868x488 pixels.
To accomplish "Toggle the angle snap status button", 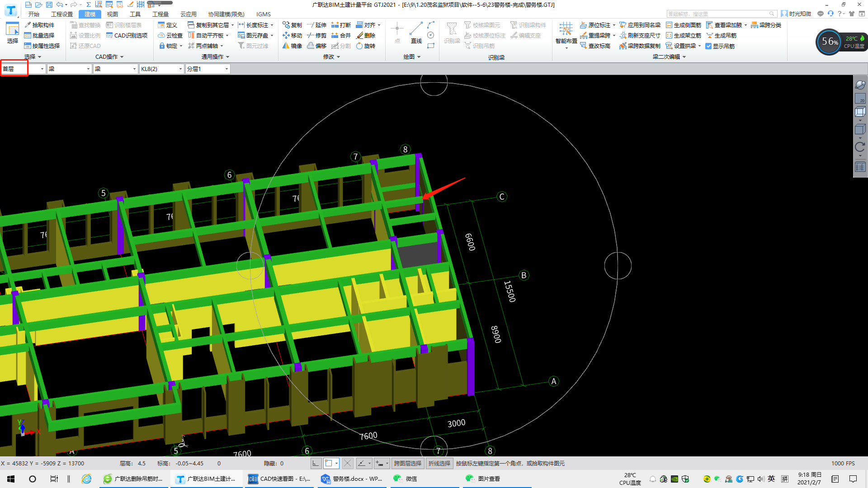I will click(x=362, y=463).
